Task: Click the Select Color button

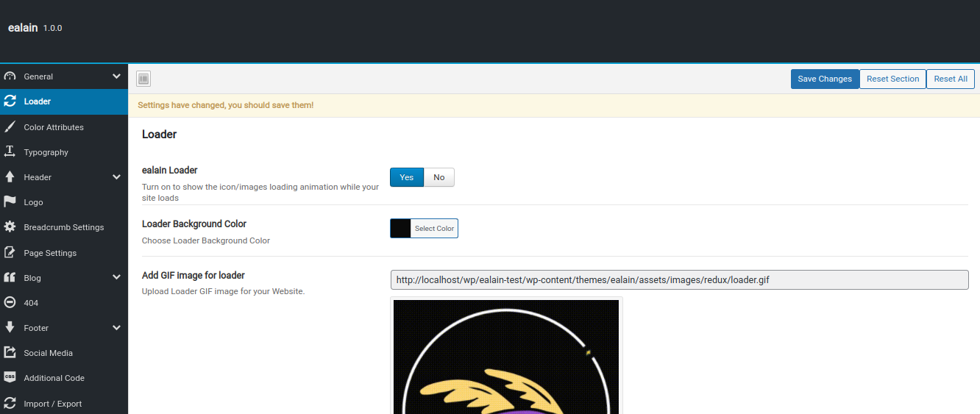Action: click(434, 228)
